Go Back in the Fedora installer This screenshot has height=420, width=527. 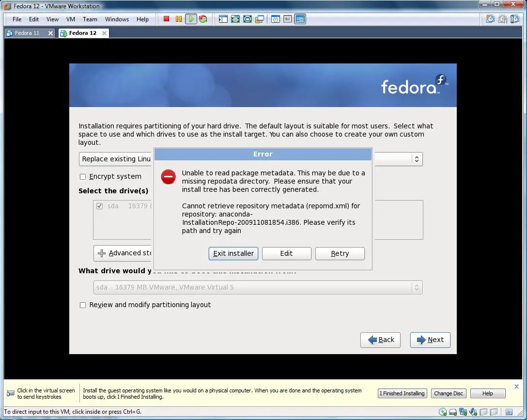click(380, 340)
